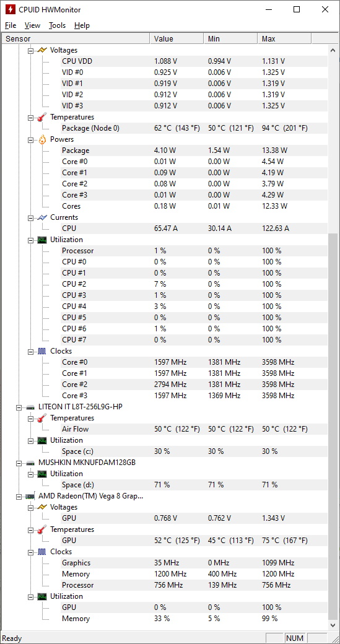The width and height of the screenshot is (340, 644).
Task: Collapse the Powers tree node
Action: (30, 140)
